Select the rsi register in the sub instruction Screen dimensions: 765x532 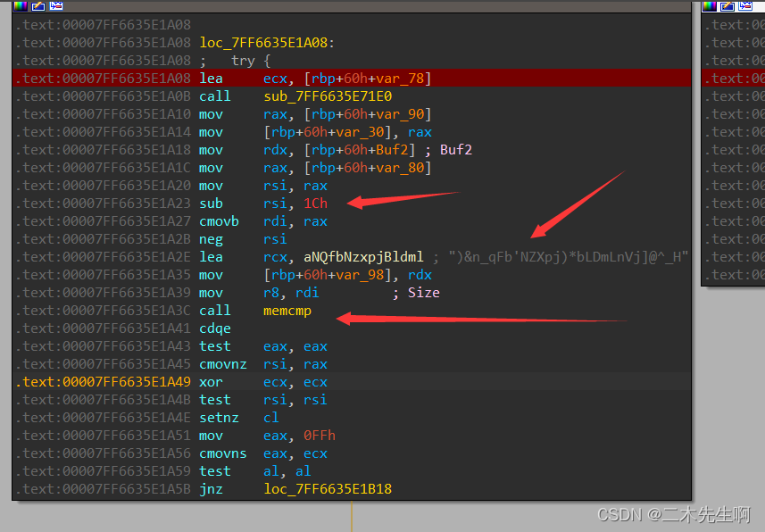coord(276,203)
